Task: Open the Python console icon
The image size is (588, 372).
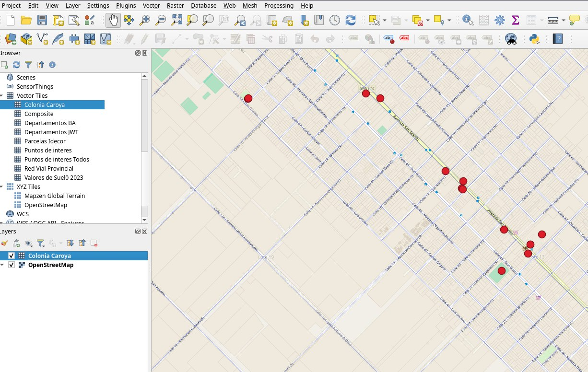Action: pos(535,38)
